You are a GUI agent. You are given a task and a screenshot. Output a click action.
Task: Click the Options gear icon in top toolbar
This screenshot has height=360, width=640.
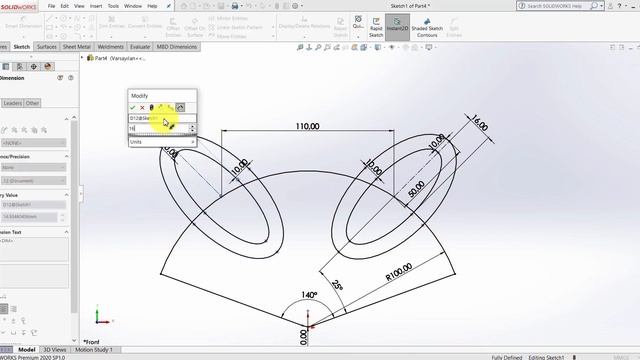click(295, 6)
